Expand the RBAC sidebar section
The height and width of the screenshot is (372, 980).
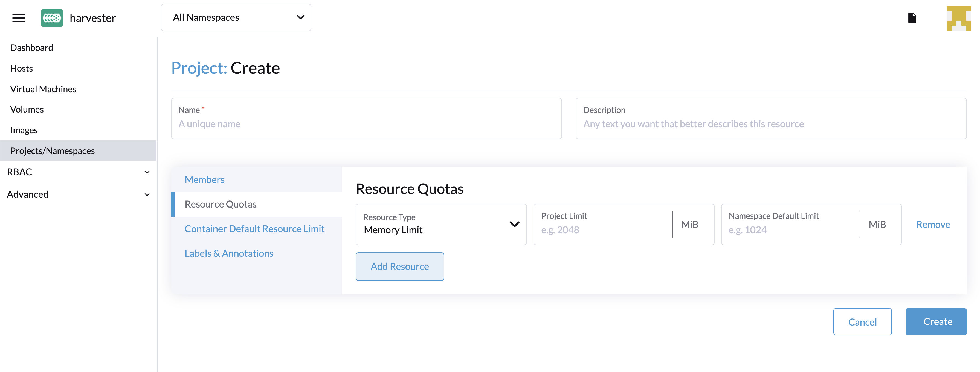(x=78, y=172)
